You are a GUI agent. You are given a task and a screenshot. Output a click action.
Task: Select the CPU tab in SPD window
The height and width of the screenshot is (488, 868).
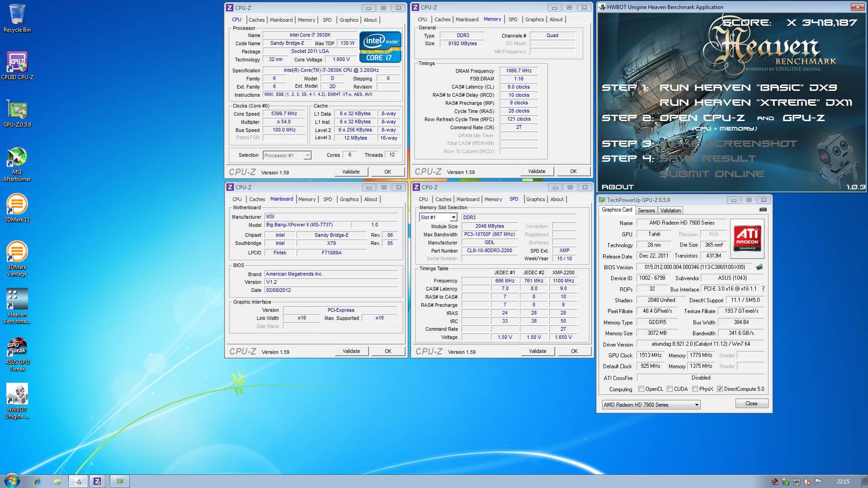pyautogui.click(x=423, y=199)
